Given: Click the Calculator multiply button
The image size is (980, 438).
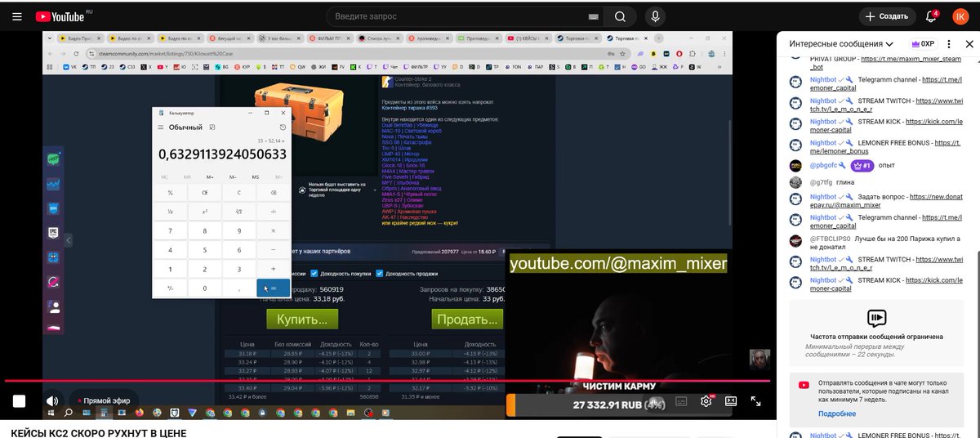Looking at the screenshot, I should 273,231.
